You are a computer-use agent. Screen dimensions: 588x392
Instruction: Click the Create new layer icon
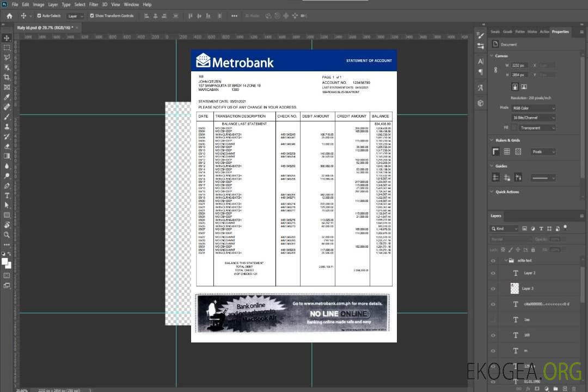point(565,389)
